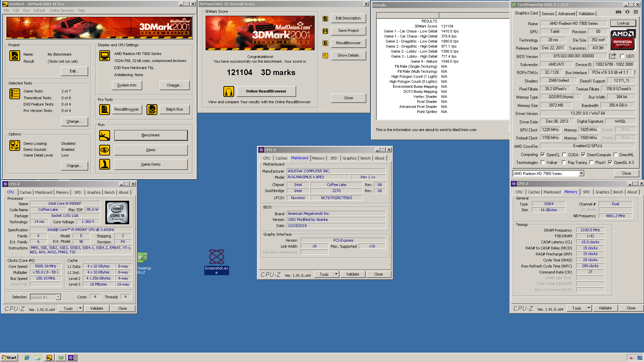
Task: Open the Online Services menu in 3DMark2001
Action: coord(61,10)
